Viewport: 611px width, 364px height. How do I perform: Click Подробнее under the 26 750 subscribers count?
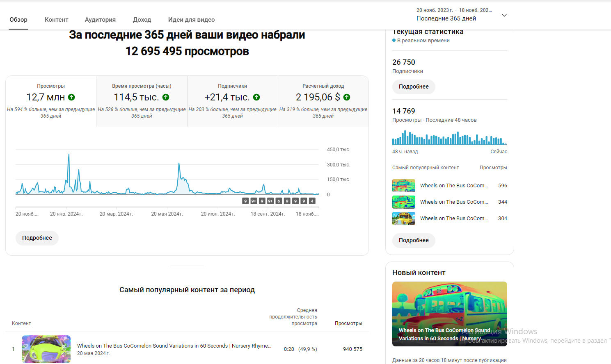point(414,86)
